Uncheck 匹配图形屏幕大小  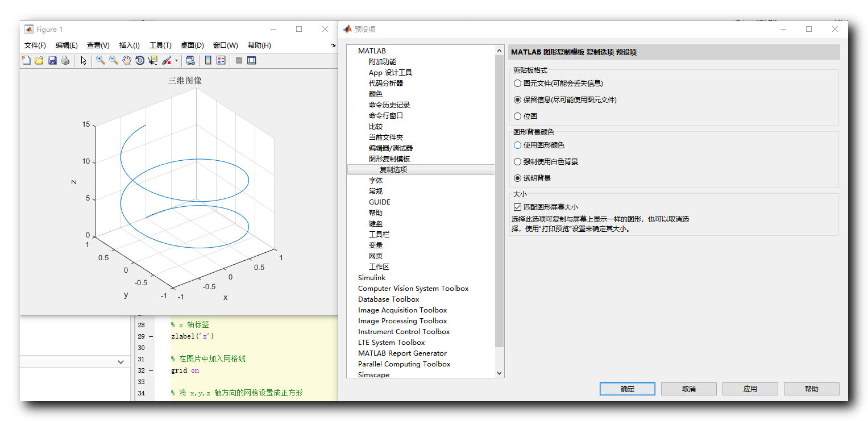(x=517, y=206)
